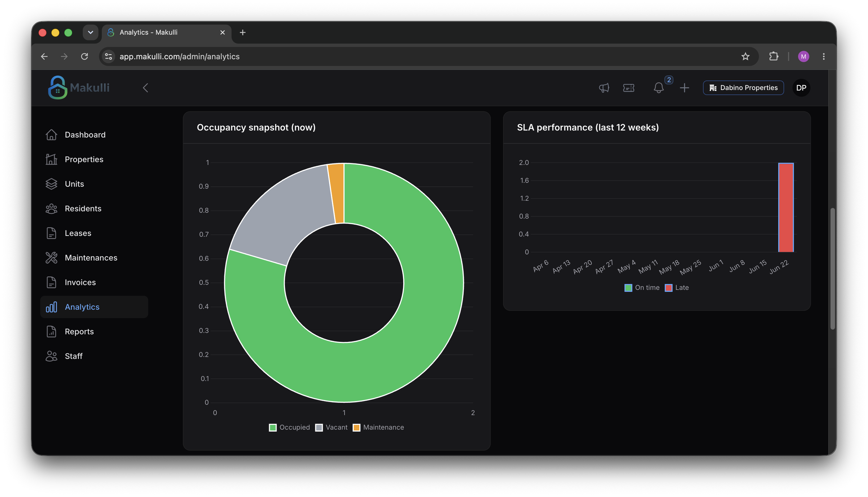Collapse the sidebar with the chevron
Image resolution: width=868 pixels, height=497 pixels.
pyautogui.click(x=145, y=88)
